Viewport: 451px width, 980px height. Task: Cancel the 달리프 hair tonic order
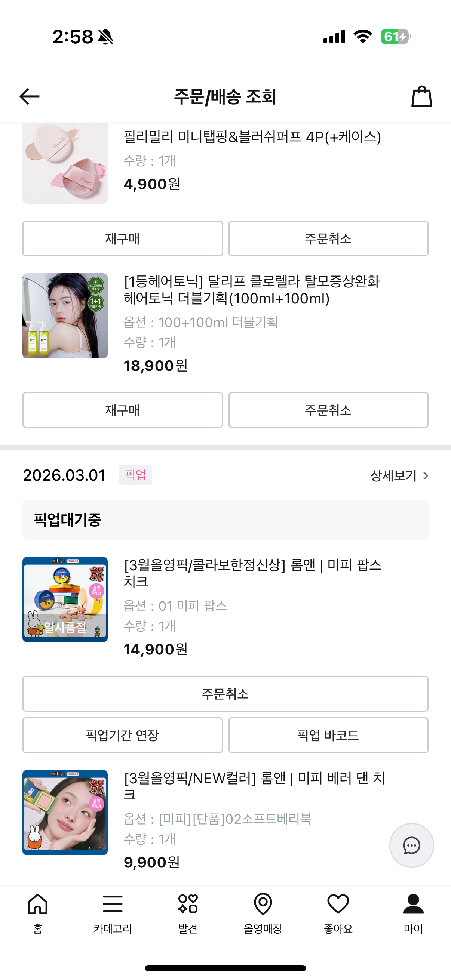click(328, 410)
